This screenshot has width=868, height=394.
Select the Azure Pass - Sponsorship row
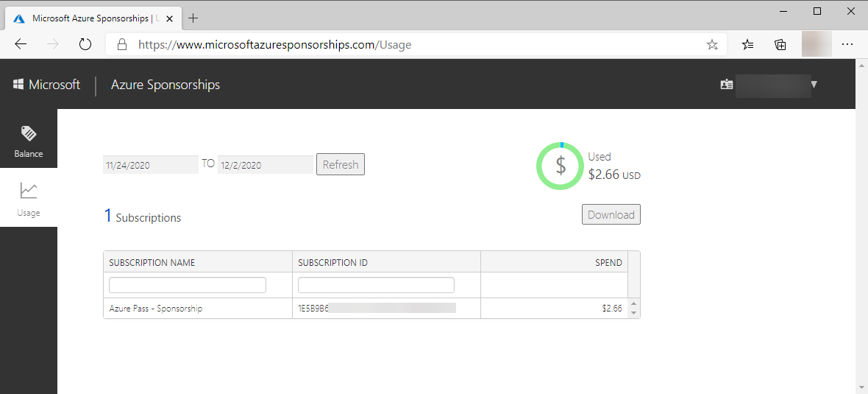(x=366, y=308)
